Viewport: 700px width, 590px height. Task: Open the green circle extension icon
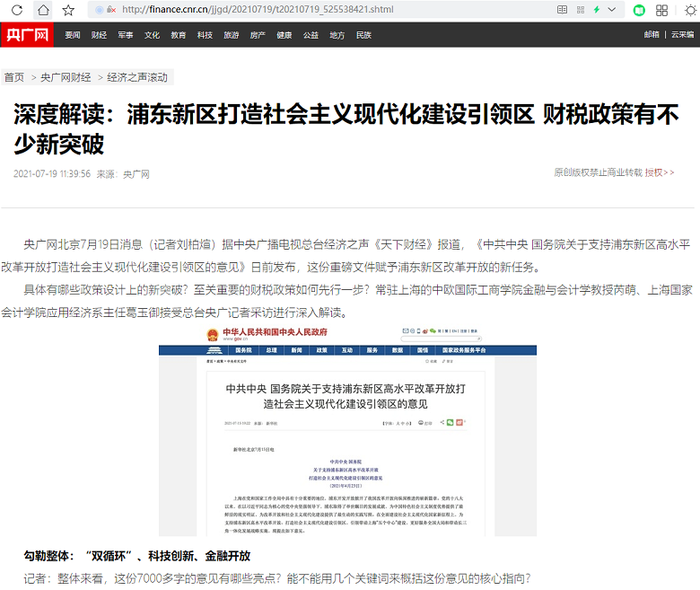(x=639, y=10)
